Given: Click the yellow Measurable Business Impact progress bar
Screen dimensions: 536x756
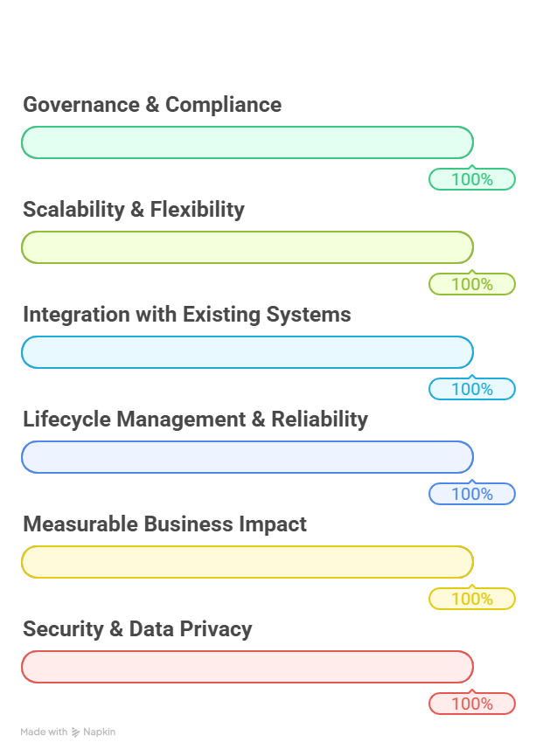Looking at the screenshot, I should tap(247, 562).
